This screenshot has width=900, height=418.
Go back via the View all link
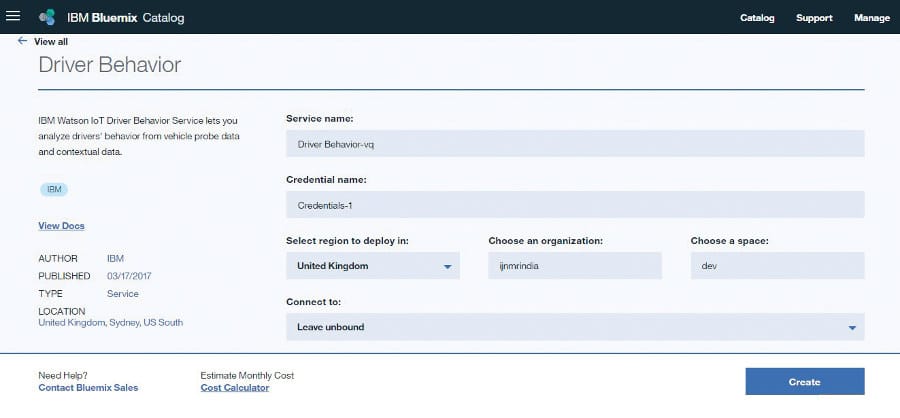click(52, 42)
